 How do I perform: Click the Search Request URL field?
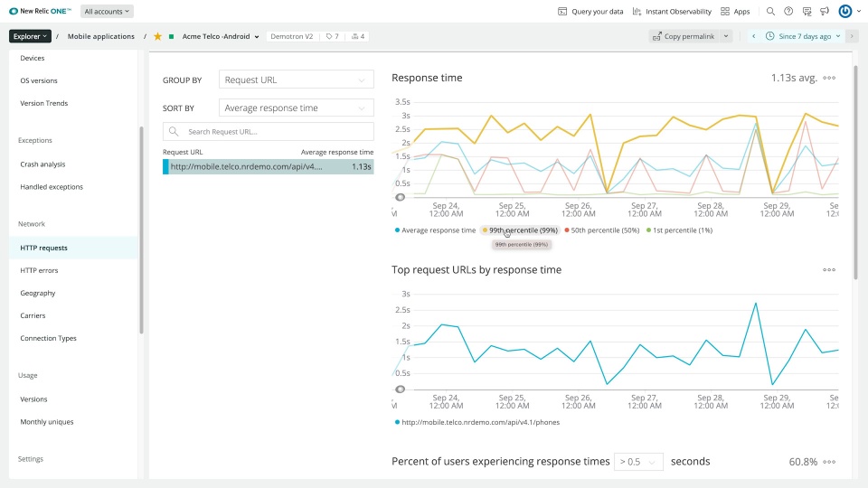pos(268,132)
